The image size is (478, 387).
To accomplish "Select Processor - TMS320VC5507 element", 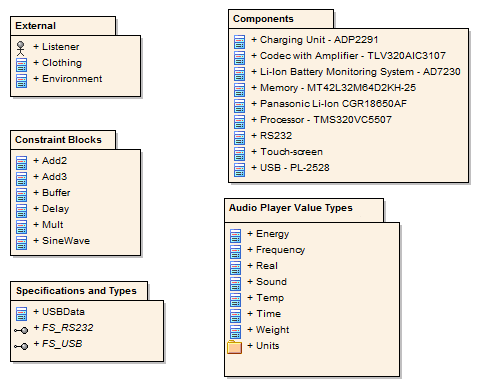I will click(322, 120).
